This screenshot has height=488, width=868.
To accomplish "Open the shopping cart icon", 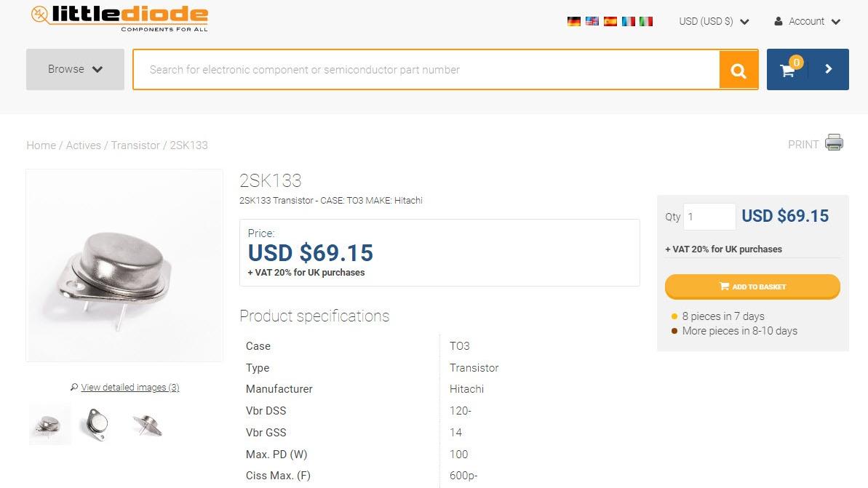I will 788,70.
